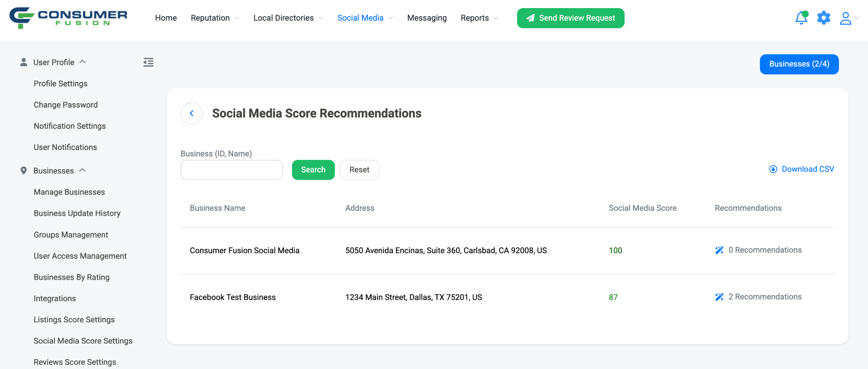This screenshot has width=868, height=369.
Task: Open Reviews Score Settings in sidebar
Action: coord(75,362)
